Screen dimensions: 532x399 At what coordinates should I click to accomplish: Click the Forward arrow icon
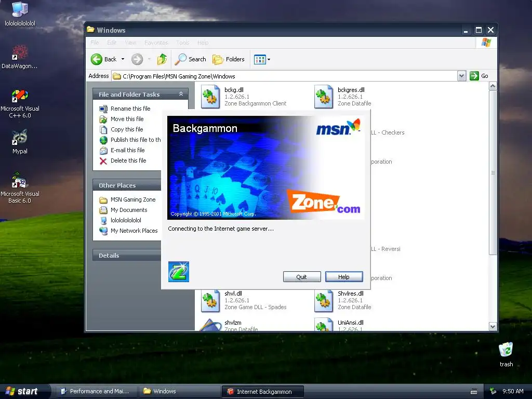[137, 59]
